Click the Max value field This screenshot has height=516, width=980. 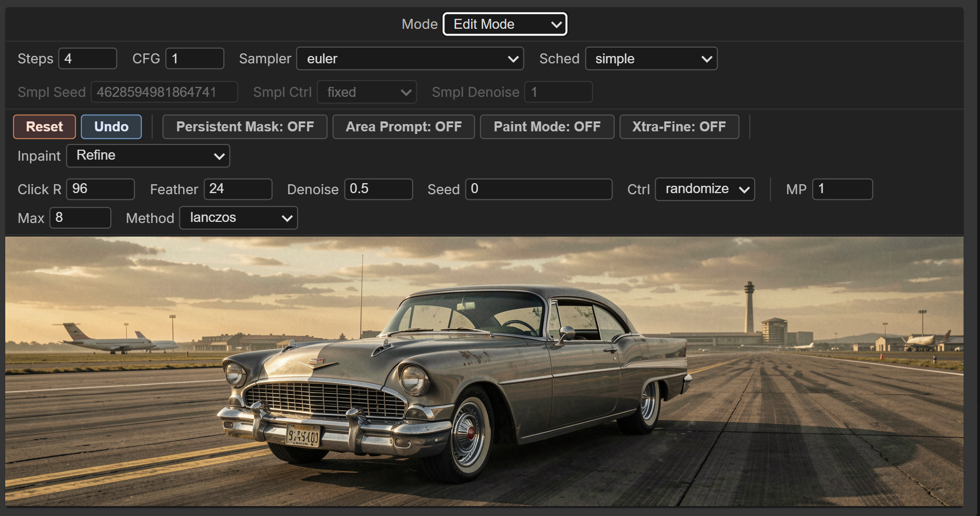(80, 218)
